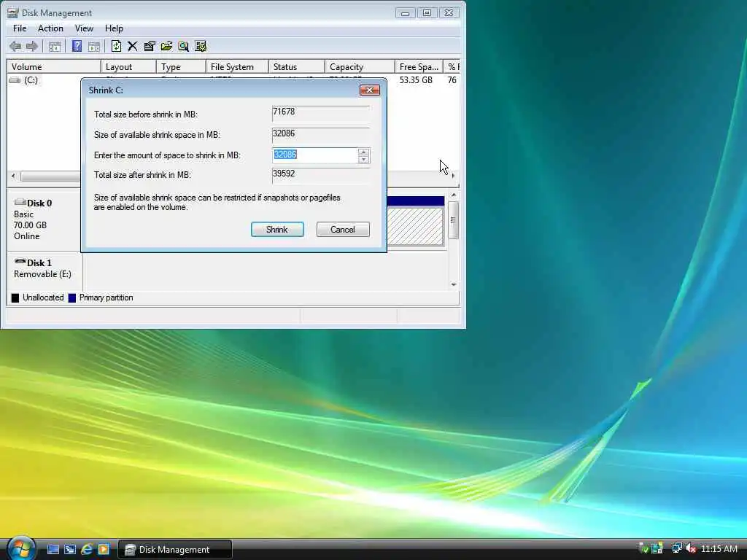Click the Delete (X) toolbar icon
Viewport: 747px width, 560px height.
pyautogui.click(x=133, y=46)
